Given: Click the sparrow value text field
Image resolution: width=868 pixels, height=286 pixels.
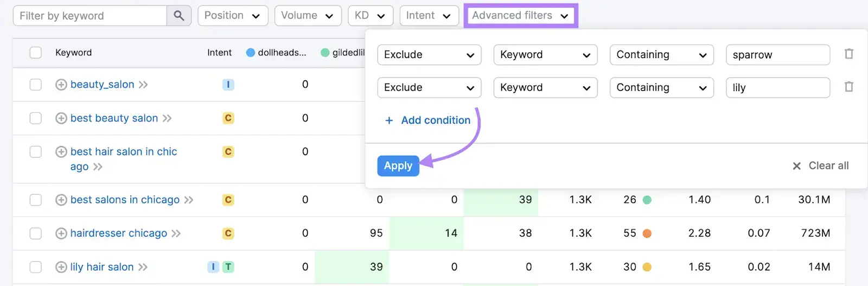Looking at the screenshot, I should point(778,55).
